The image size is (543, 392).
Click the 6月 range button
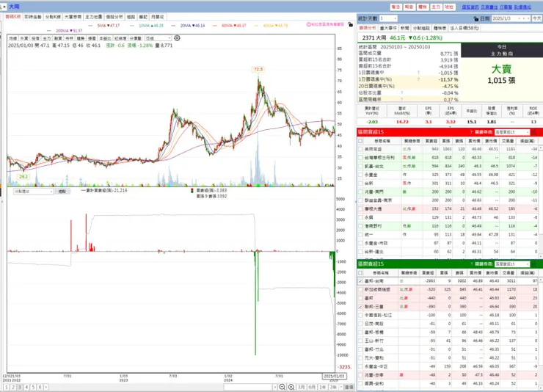tap(312, 387)
